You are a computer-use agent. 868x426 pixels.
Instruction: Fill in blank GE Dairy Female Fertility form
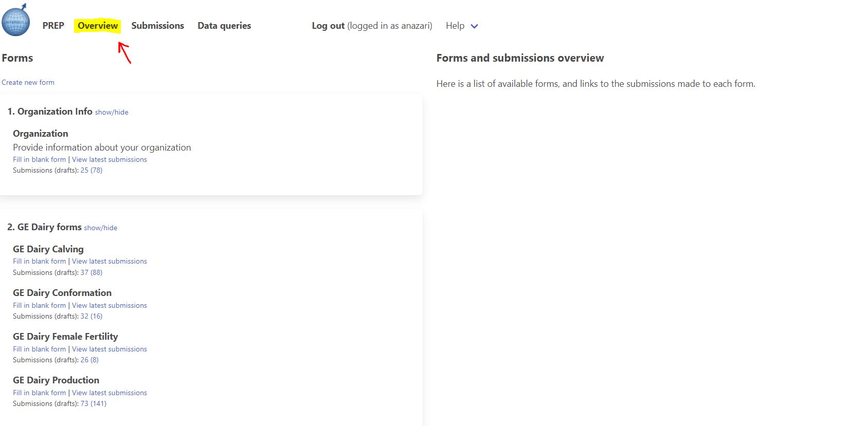click(39, 349)
